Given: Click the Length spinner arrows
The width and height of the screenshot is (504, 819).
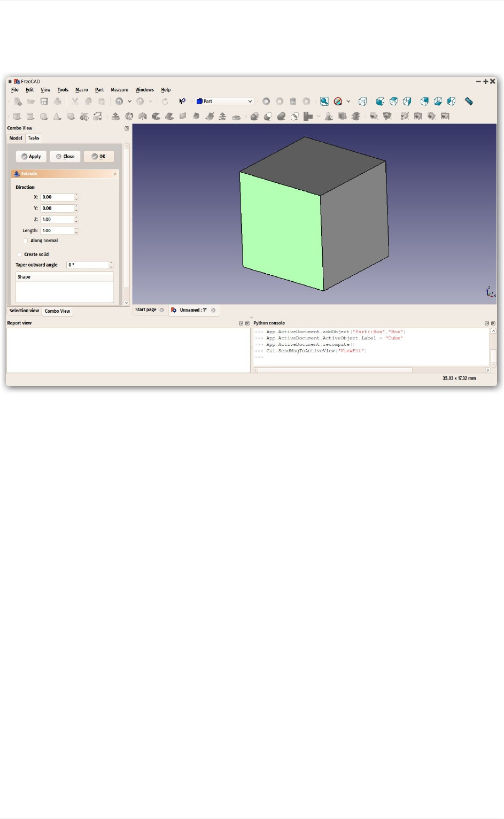Looking at the screenshot, I should point(76,230).
